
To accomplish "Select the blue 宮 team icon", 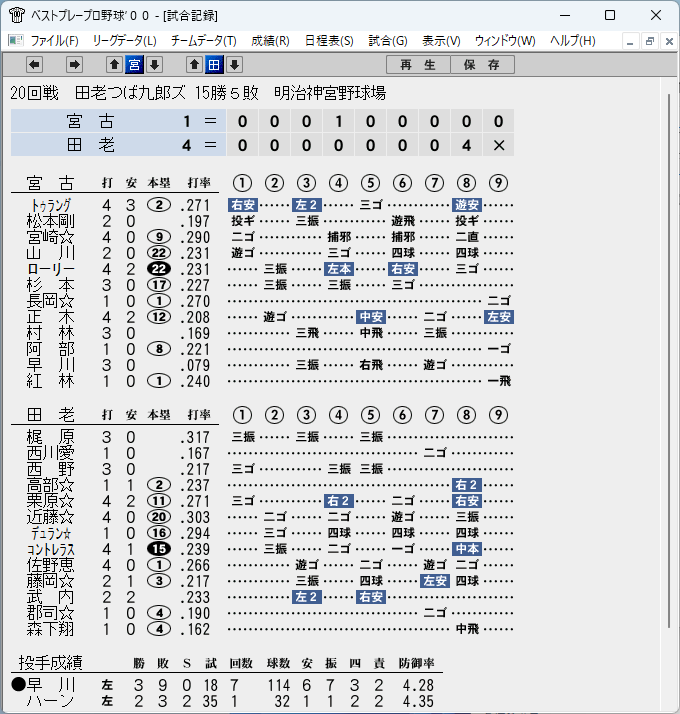I will (134, 65).
